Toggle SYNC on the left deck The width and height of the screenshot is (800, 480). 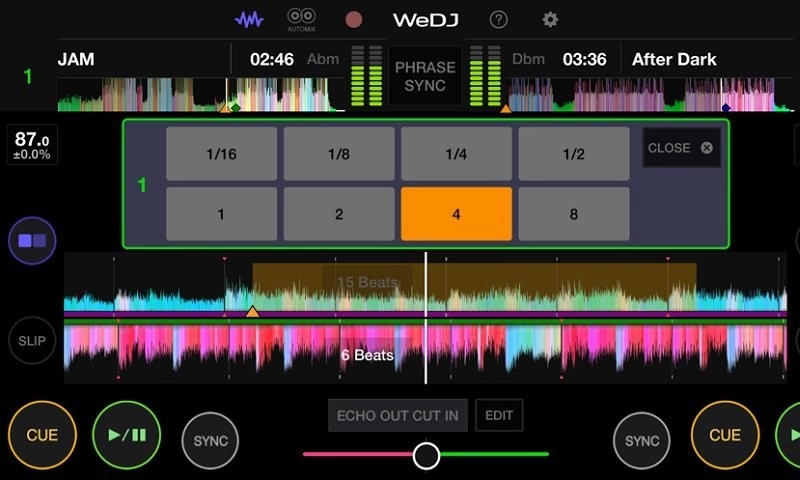tap(210, 441)
